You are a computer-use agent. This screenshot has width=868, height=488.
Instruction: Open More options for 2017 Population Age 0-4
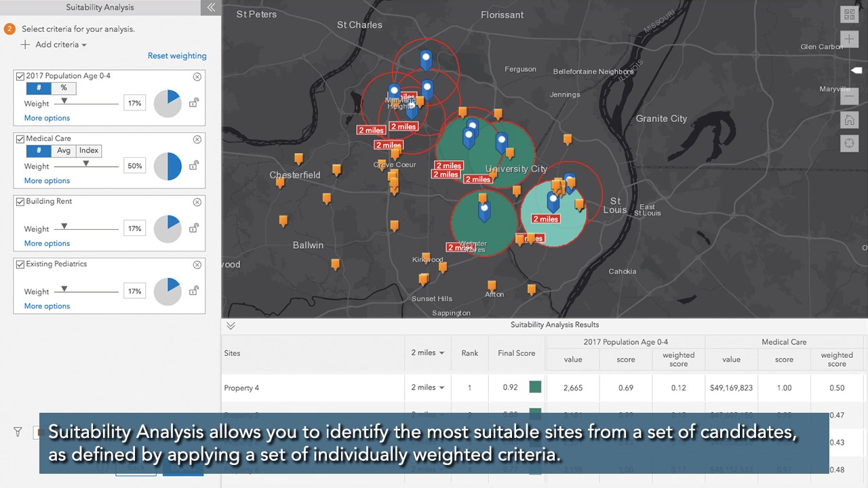47,118
